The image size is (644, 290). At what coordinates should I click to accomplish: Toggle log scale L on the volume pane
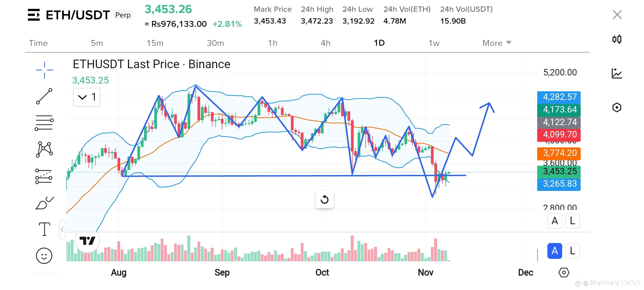572,251
